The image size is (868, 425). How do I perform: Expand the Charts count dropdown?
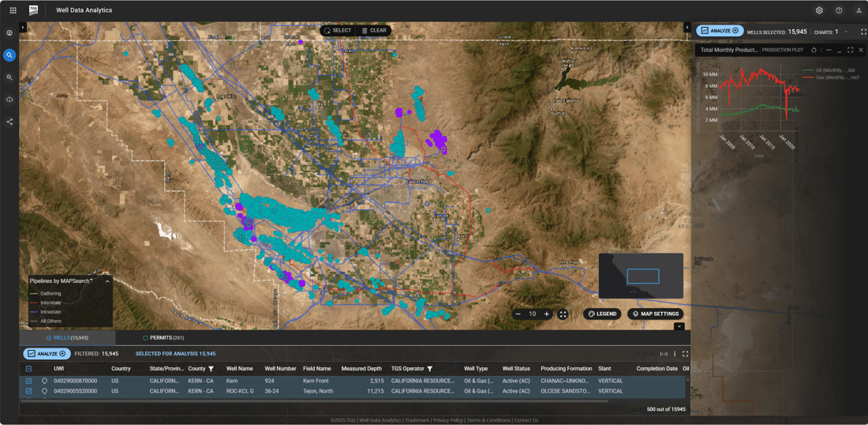tap(846, 32)
